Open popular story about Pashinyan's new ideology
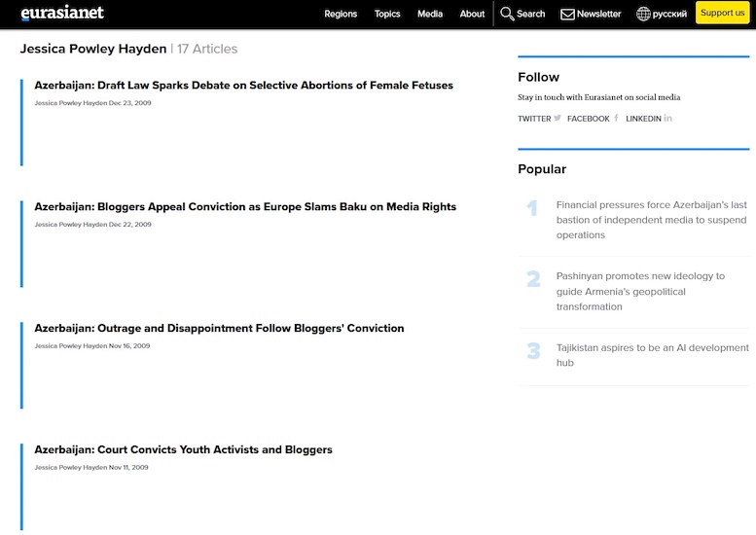Image resolution: width=756 pixels, height=535 pixels. coord(640,291)
